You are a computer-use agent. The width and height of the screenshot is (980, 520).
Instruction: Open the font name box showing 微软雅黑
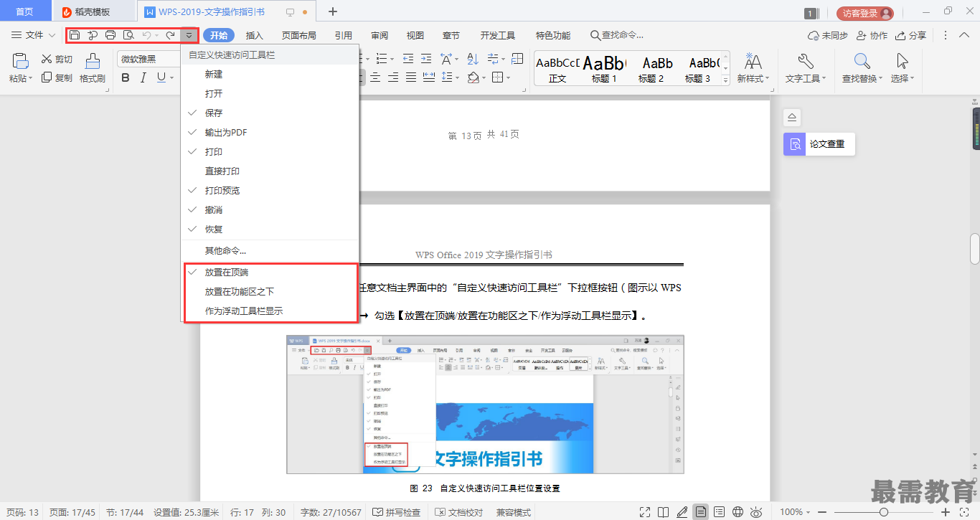tap(147, 59)
